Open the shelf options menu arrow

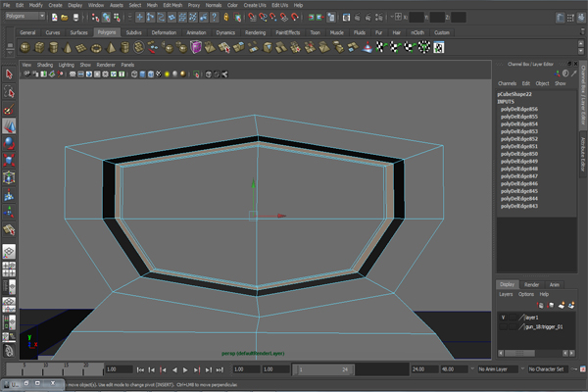click(x=10, y=53)
